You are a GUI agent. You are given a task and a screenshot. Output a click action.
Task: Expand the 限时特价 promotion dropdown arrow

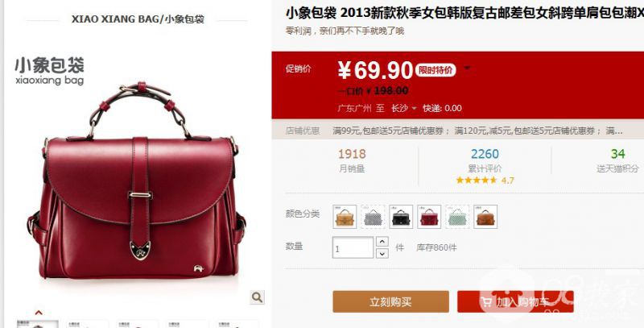tap(467, 69)
